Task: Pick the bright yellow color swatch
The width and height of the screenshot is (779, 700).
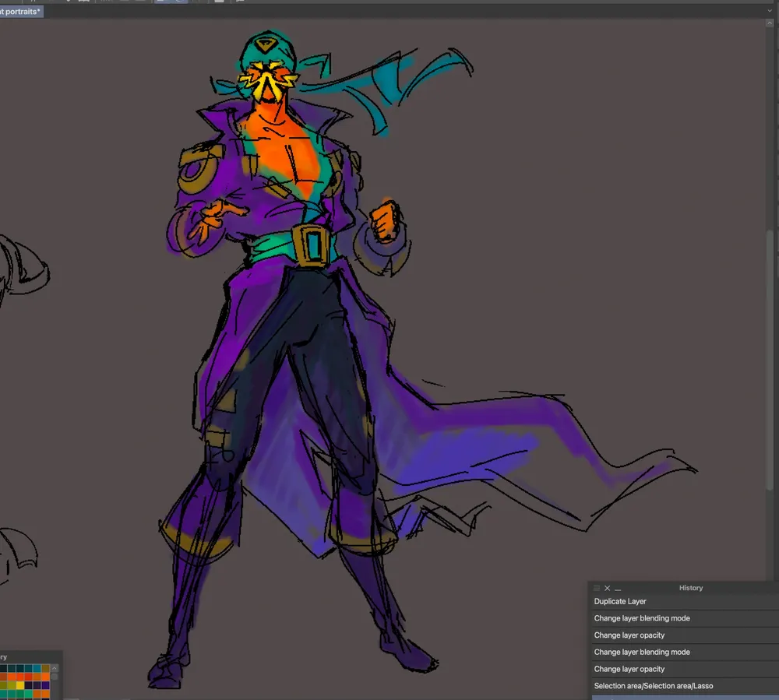Action: tap(20, 685)
